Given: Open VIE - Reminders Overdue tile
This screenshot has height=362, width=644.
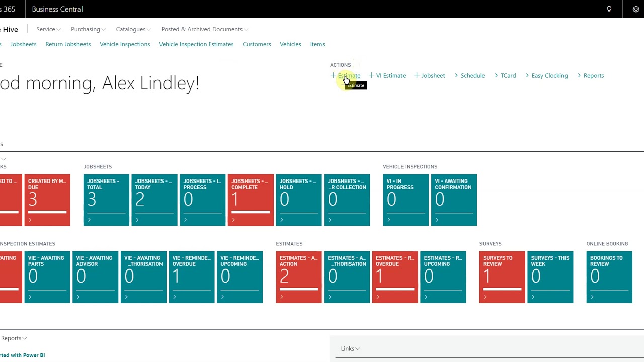Looking at the screenshot, I should coord(192,277).
